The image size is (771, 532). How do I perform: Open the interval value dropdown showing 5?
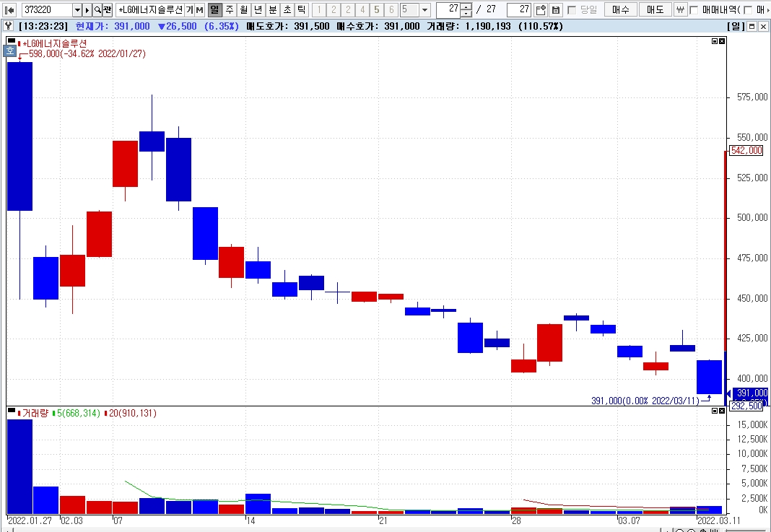click(424, 9)
